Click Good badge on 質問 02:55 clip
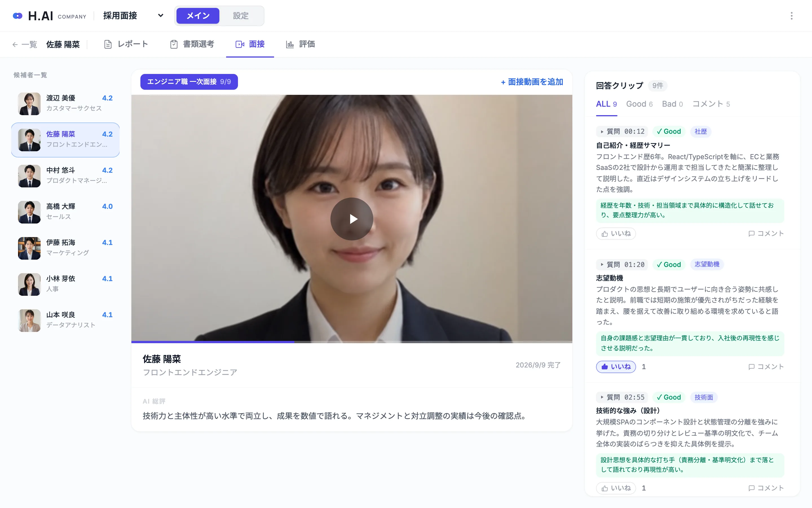Viewport: 812px width, 508px height. click(x=669, y=397)
